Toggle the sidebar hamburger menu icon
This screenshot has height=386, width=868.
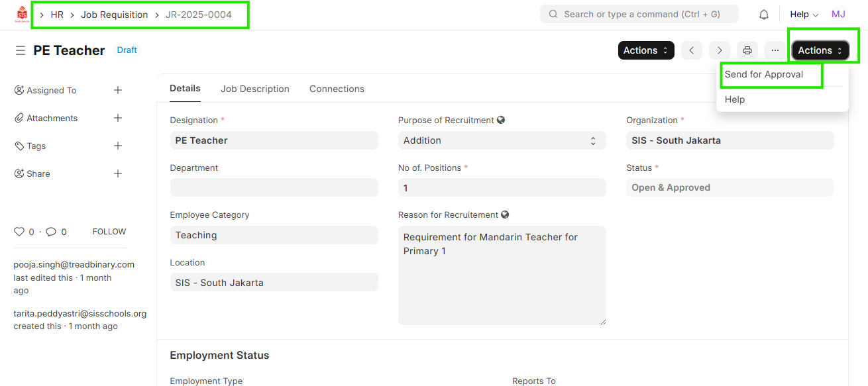[21, 50]
